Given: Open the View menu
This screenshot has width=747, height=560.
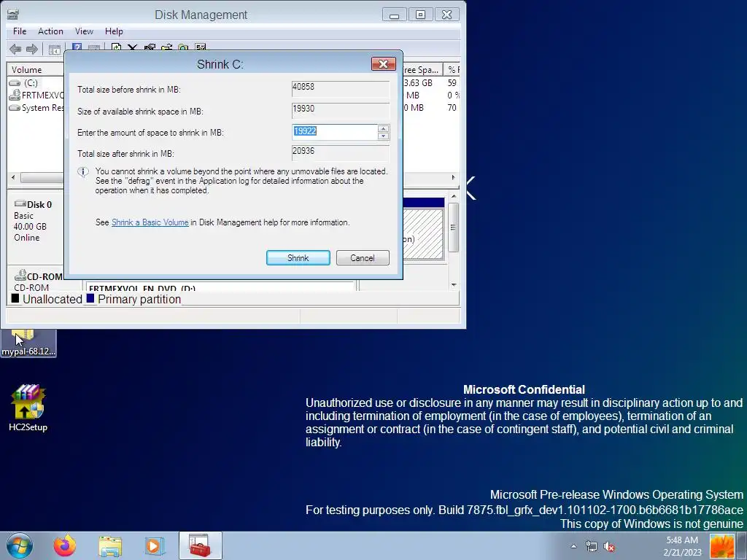Looking at the screenshot, I should [84, 31].
